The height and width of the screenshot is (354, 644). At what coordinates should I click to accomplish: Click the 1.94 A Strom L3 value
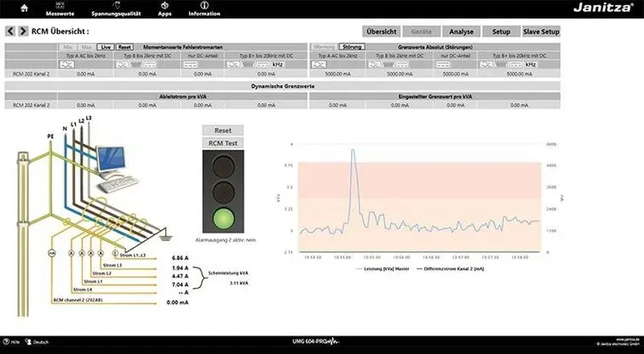tap(180, 268)
